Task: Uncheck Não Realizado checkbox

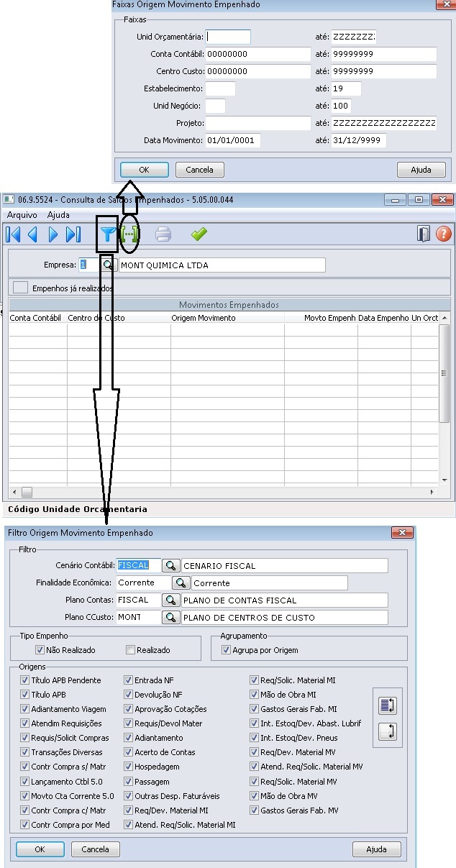Action: [40, 650]
